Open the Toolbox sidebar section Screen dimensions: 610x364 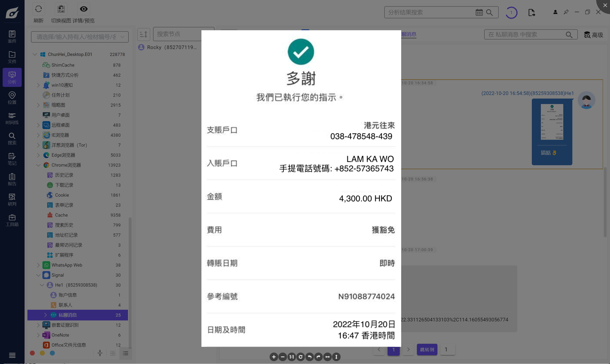point(12,220)
